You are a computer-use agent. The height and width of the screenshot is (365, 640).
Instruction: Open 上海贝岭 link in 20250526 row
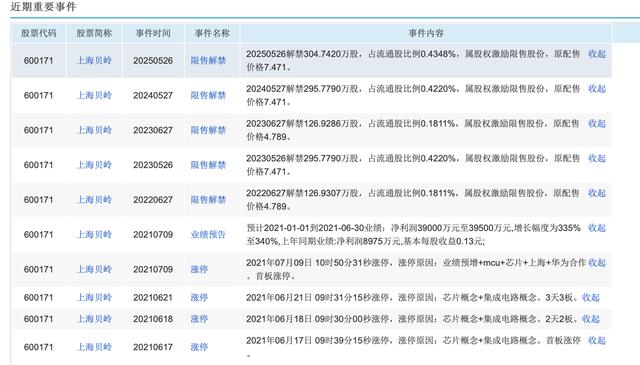[94, 60]
